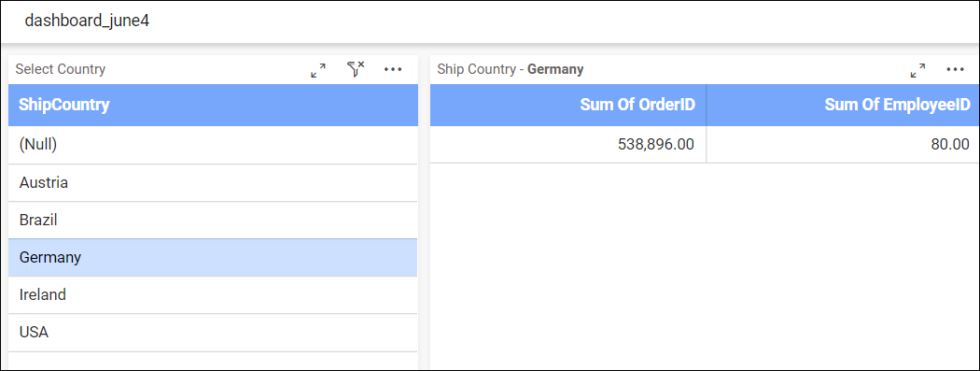
Task: Select USA from ShipCountry list
Action: pyautogui.click(x=213, y=333)
